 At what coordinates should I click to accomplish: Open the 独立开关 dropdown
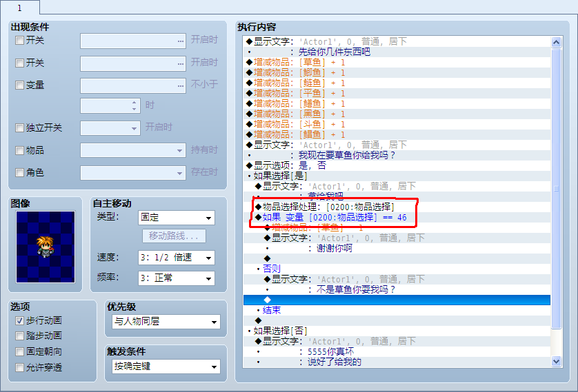pyautogui.click(x=110, y=128)
